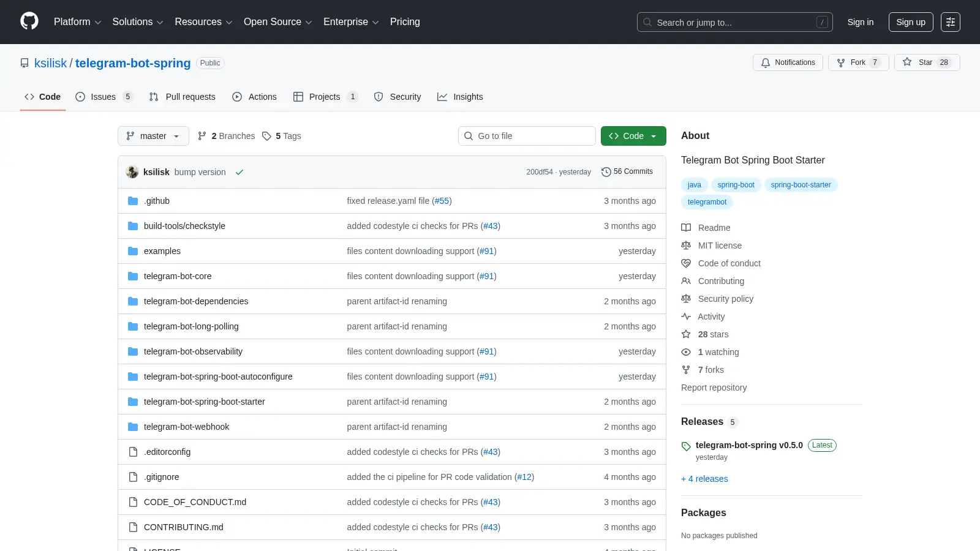Select the Code tab
The height and width of the screenshot is (551, 980).
click(x=43, y=97)
